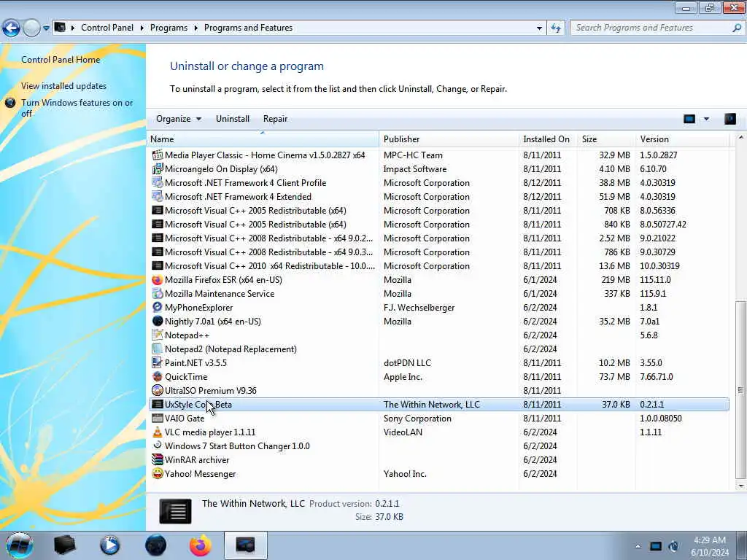Sort list by Publisher column header

[x=449, y=139]
